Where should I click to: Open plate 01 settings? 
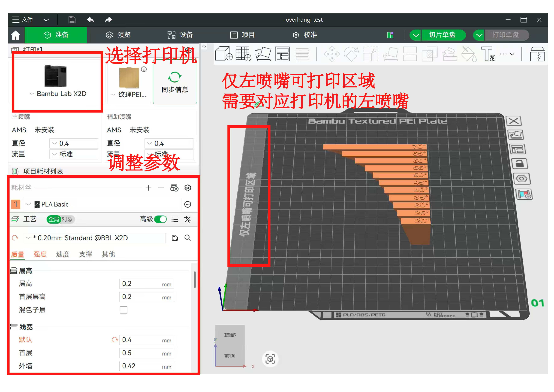(521, 179)
